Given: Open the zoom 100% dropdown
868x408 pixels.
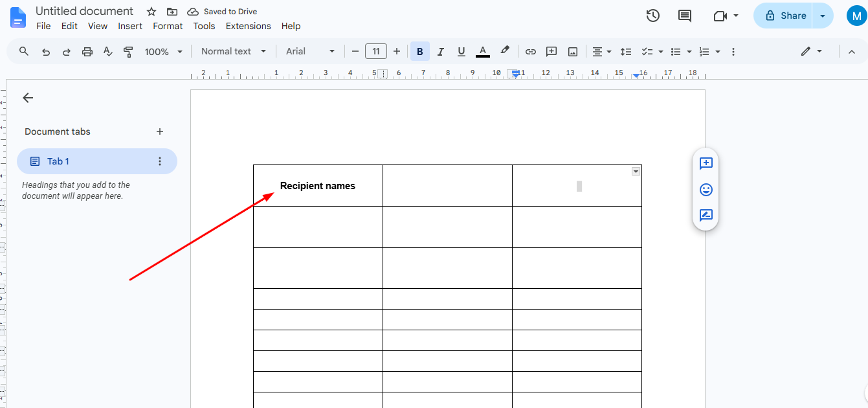Looking at the screenshot, I should tap(164, 52).
